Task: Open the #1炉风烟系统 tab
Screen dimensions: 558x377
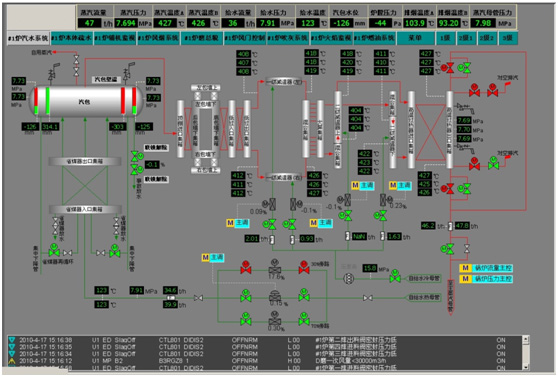Action: (158, 38)
